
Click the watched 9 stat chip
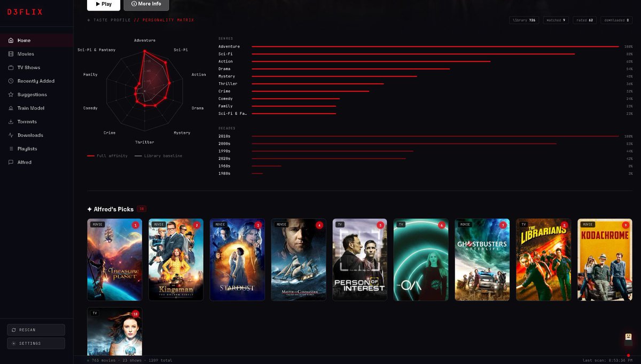point(556,20)
